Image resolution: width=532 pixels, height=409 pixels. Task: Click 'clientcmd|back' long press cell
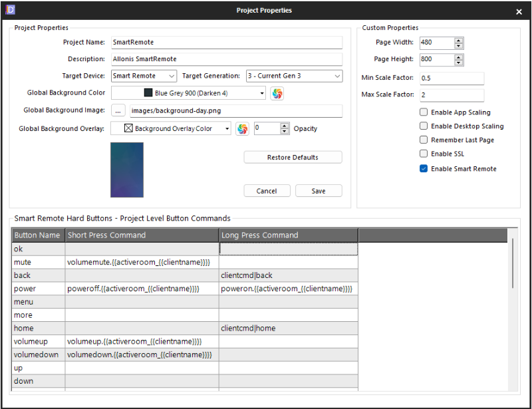coord(289,275)
